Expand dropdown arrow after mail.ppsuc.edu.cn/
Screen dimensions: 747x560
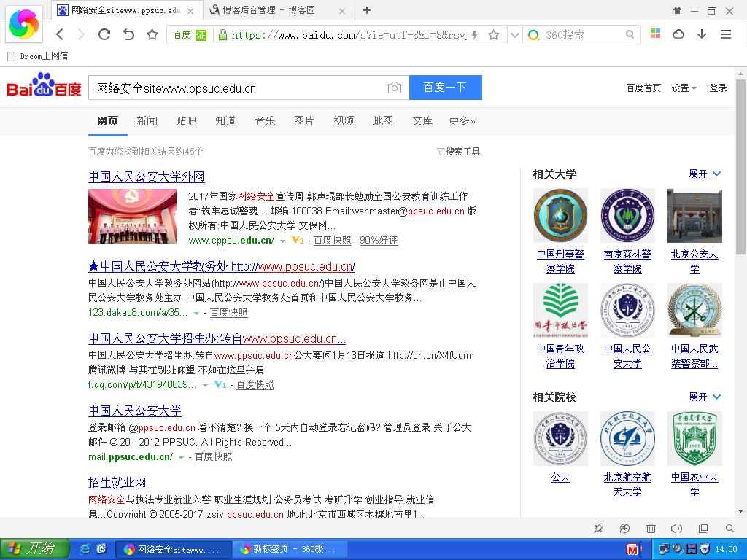click(x=181, y=458)
